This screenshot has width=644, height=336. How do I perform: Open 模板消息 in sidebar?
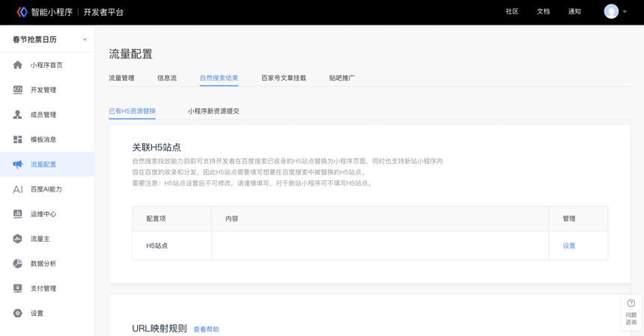pyautogui.click(x=47, y=139)
